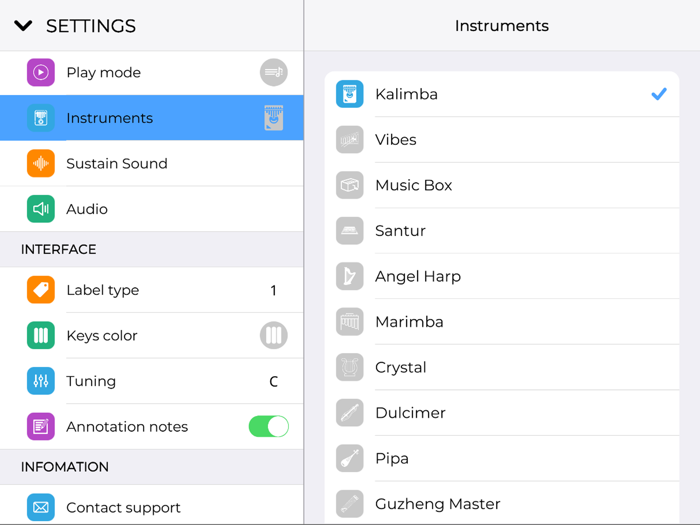Select Music Box from instrument list
Image resolution: width=700 pixels, height=525 pixels.
pos(502,185)
